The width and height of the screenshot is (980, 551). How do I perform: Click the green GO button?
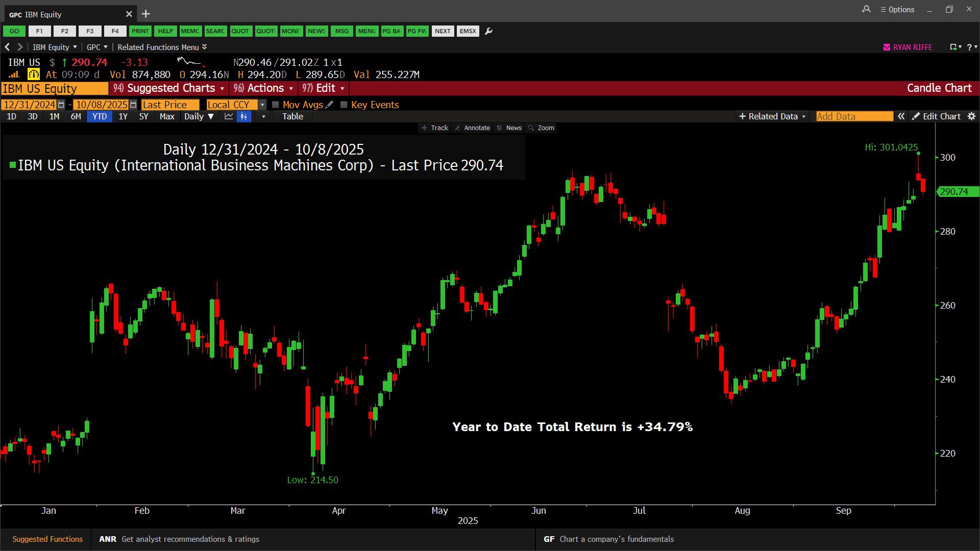14,31
